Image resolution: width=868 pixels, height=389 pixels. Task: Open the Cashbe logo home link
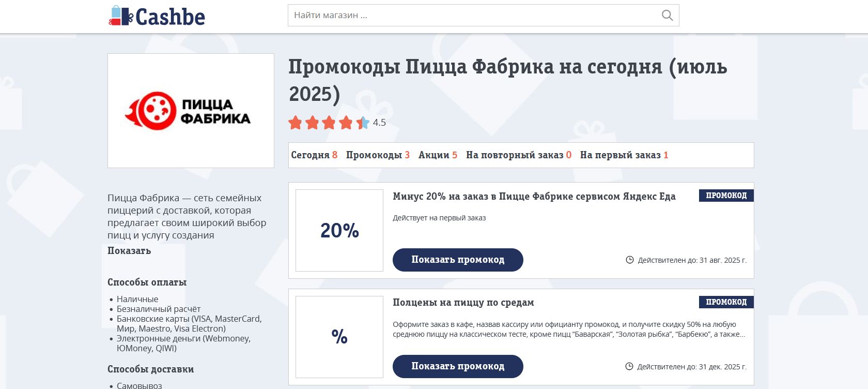[157, 16]
